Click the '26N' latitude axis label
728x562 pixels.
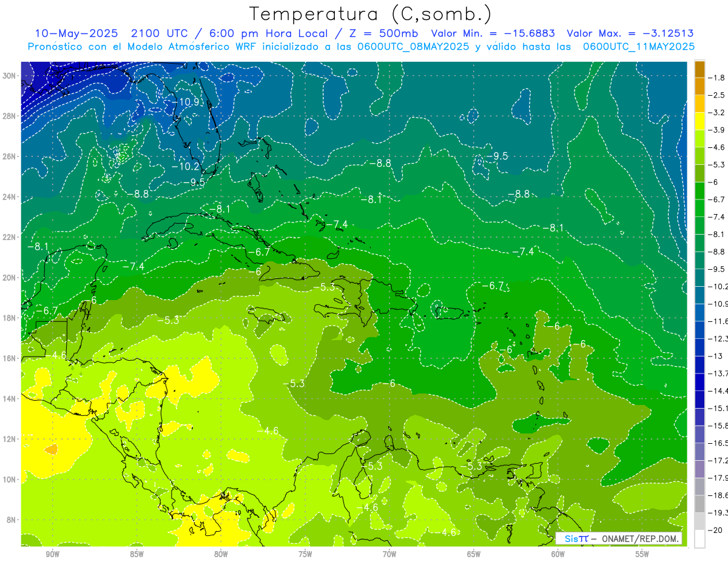tap(9, 156)
